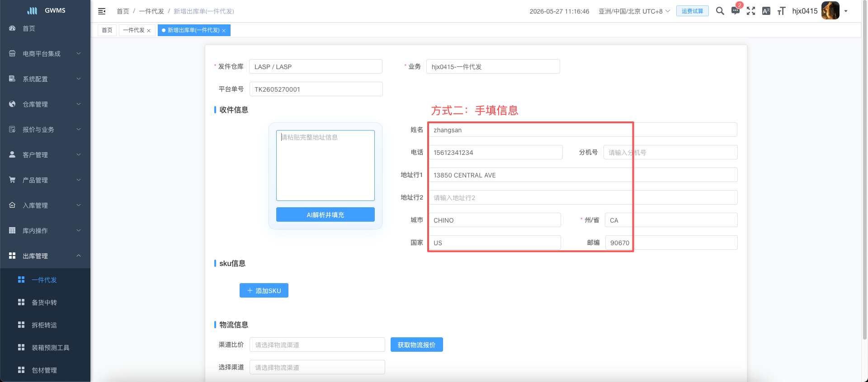The image size is (868, 382).
Task: Open the 业务 hjx0415-一件代发 selector
Action: [493, 66]
